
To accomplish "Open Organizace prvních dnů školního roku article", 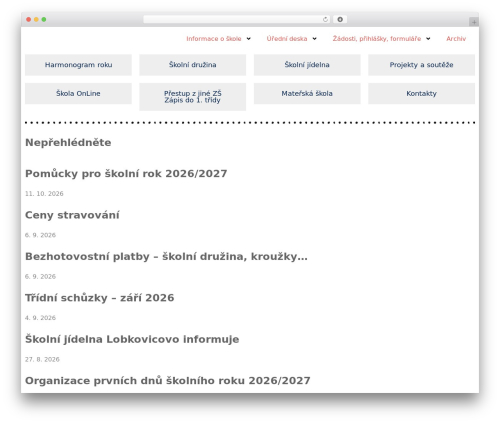I will pos(168,381).
